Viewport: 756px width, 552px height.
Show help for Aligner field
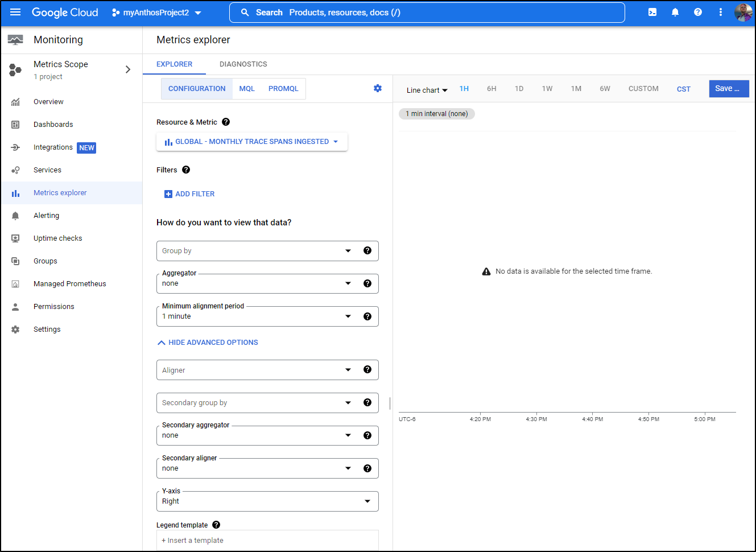point(367,369)
